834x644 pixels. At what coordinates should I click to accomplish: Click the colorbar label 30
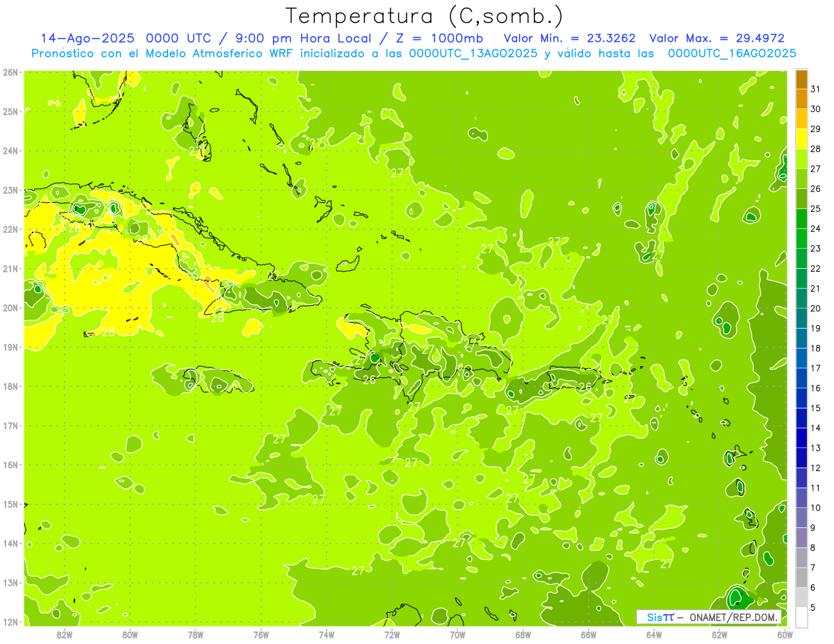click(816, 109)
